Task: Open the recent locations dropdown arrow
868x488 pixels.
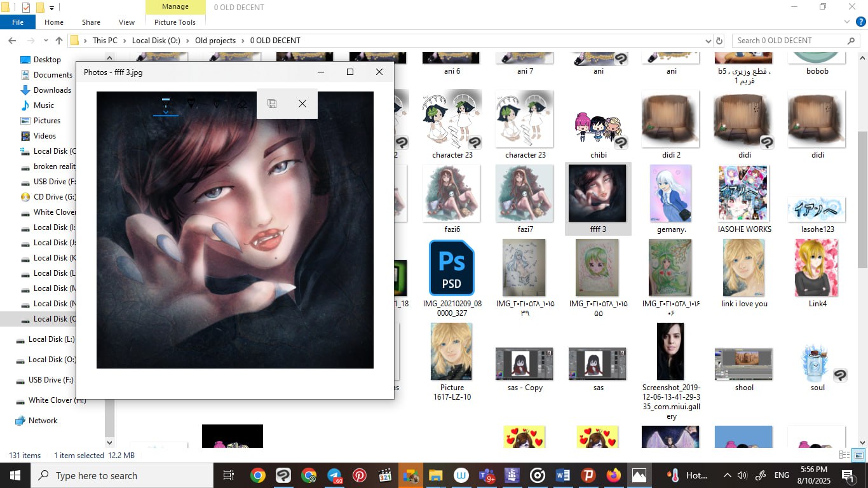Action: [x=44, y=41]
